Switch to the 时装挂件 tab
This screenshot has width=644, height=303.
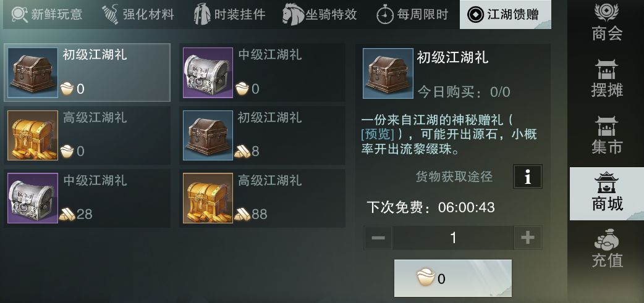coord(229,14)
